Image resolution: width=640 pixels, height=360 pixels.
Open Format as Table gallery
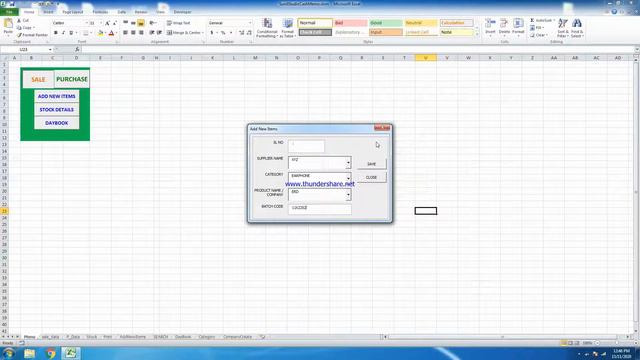coord(287,28)
